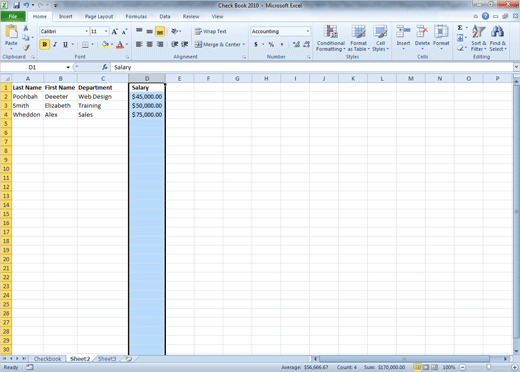520x372 pixels.
Task: Open the Calibri font name dropdown
Action: (87, 31)
